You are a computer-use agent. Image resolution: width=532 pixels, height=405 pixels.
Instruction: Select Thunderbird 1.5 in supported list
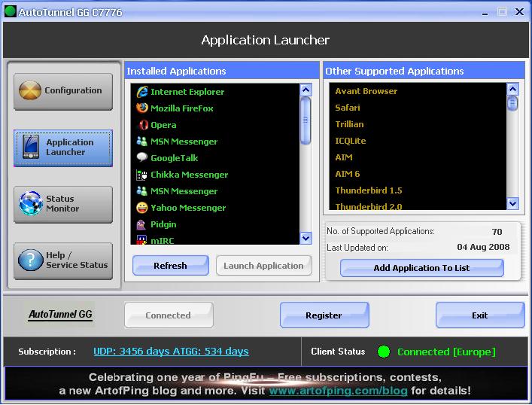(418, 190)
